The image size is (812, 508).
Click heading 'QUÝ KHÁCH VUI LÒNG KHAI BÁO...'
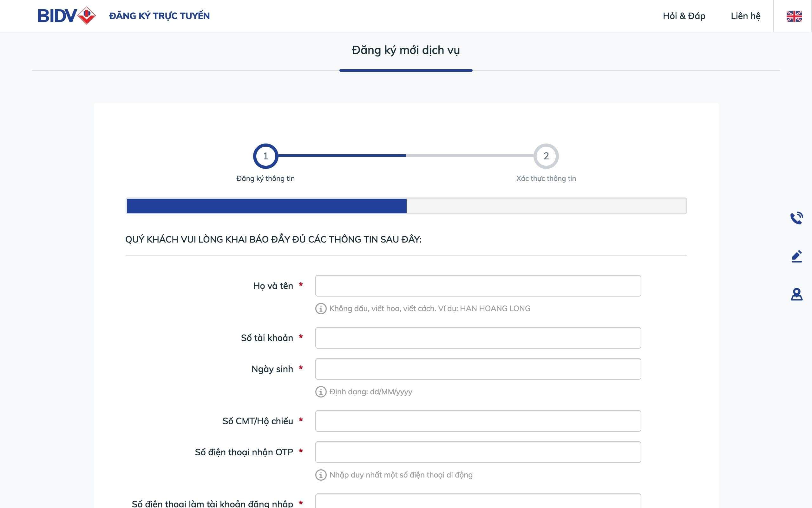273,239
